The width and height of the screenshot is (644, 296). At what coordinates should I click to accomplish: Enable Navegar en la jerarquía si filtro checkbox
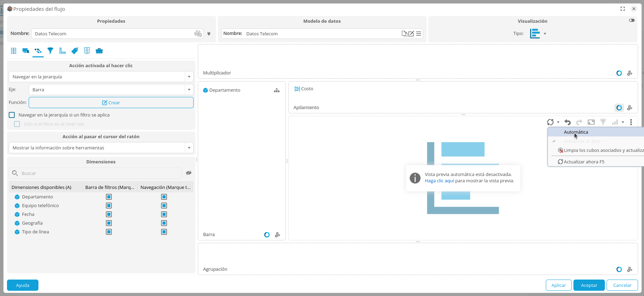pos(12,115)
